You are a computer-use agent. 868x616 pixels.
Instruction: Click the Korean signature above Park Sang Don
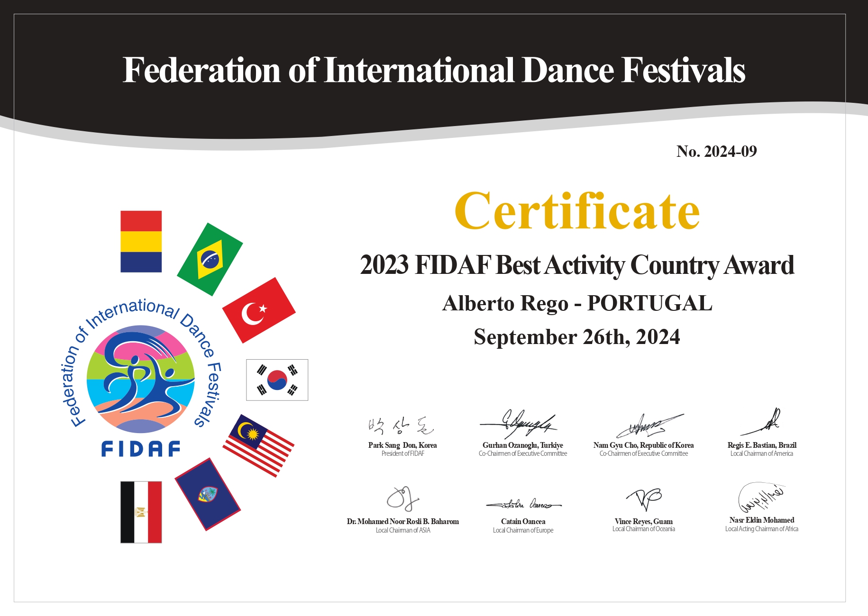click(401, 426)
